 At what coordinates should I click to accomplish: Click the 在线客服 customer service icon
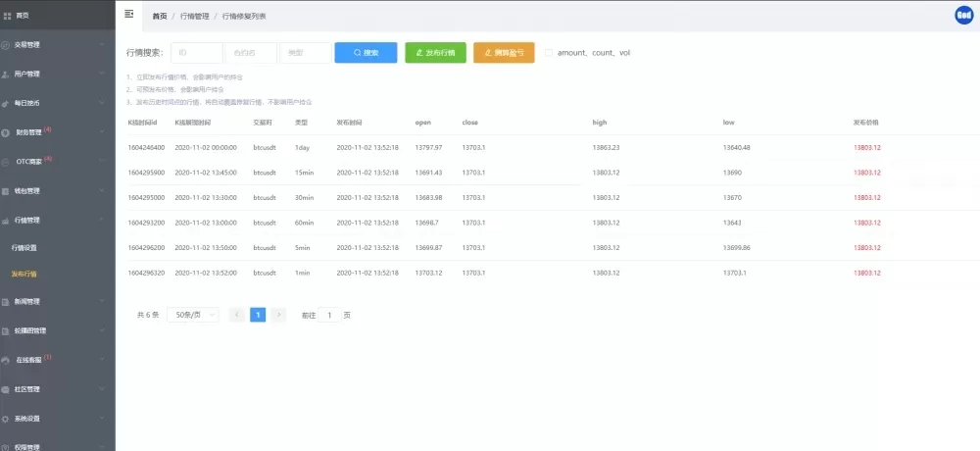8,360
